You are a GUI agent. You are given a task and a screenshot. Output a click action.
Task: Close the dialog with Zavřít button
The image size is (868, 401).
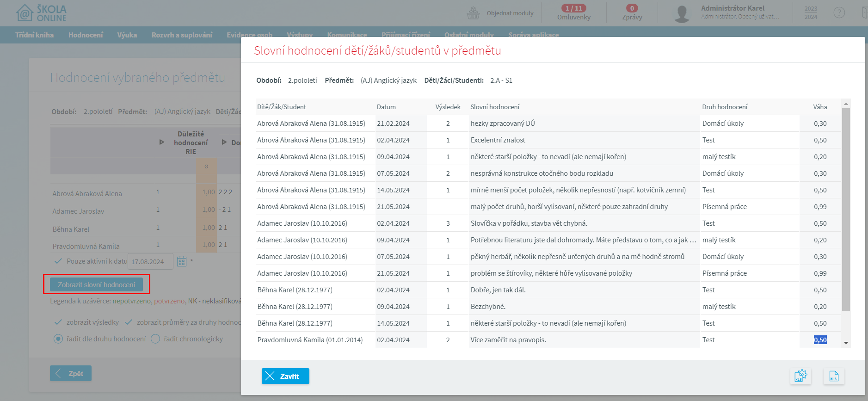point(285,376)
